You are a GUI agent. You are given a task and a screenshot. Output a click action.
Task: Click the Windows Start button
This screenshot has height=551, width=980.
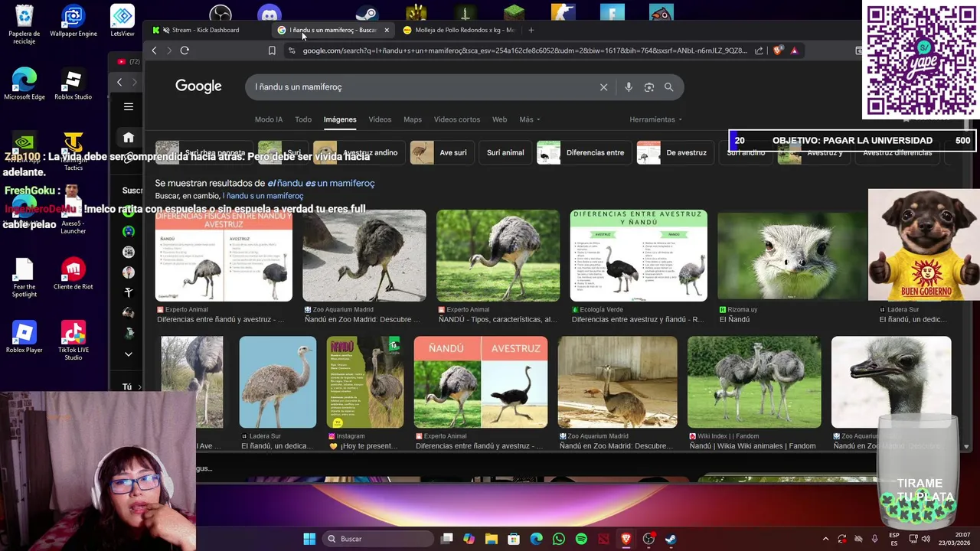(x=309, y=539)
